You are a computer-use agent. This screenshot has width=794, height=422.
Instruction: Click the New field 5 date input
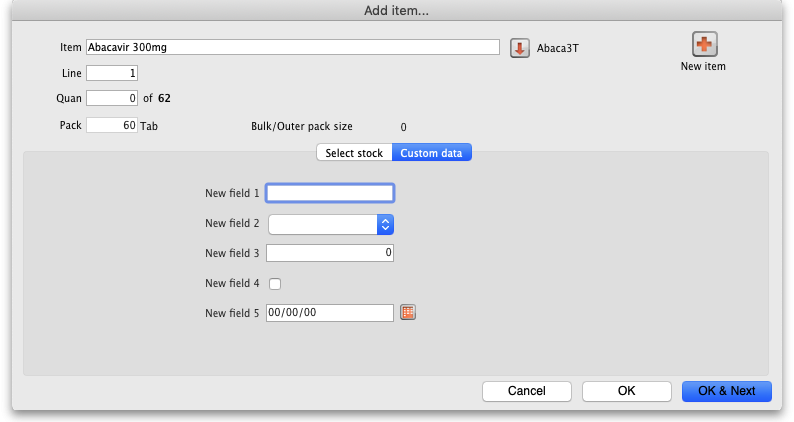[330, 313]
